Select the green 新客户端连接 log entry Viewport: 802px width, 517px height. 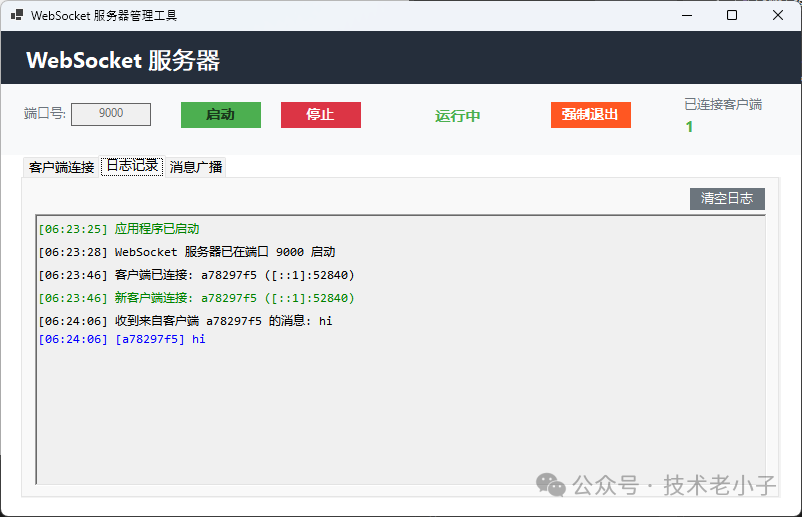[196, 298]
